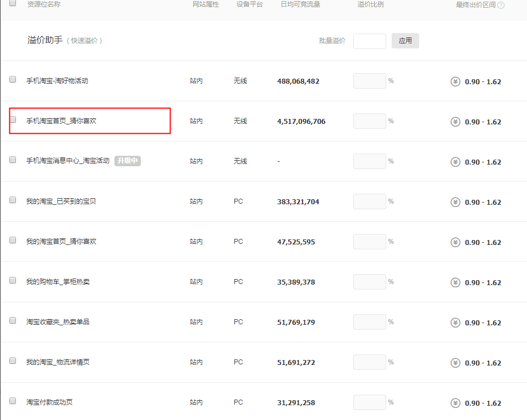Click yen icon in 手机淘宝-淘好物活动 row
This screenshot has height=420, width=527.
pos(455,81)
